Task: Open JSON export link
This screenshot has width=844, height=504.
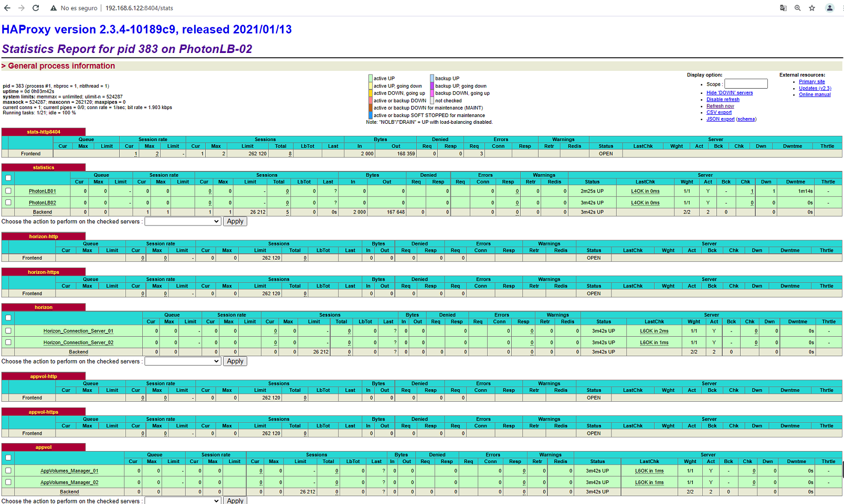Action: click(721, 119)
